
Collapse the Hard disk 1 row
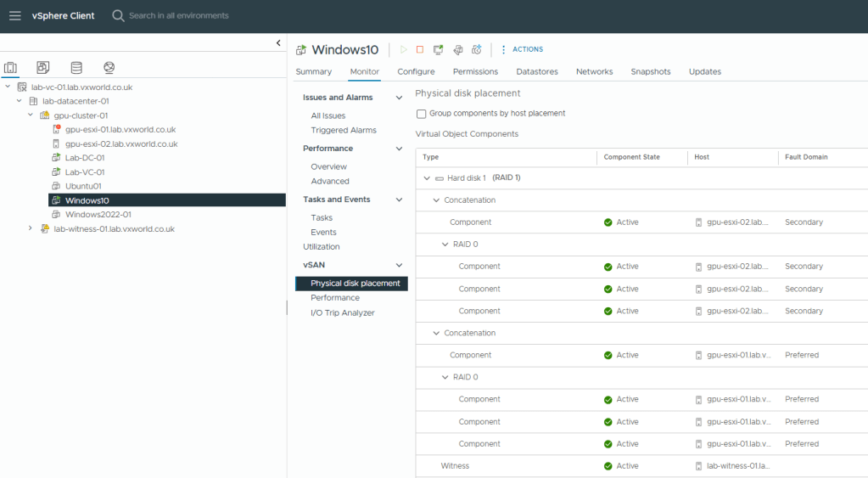click(427, 178)
